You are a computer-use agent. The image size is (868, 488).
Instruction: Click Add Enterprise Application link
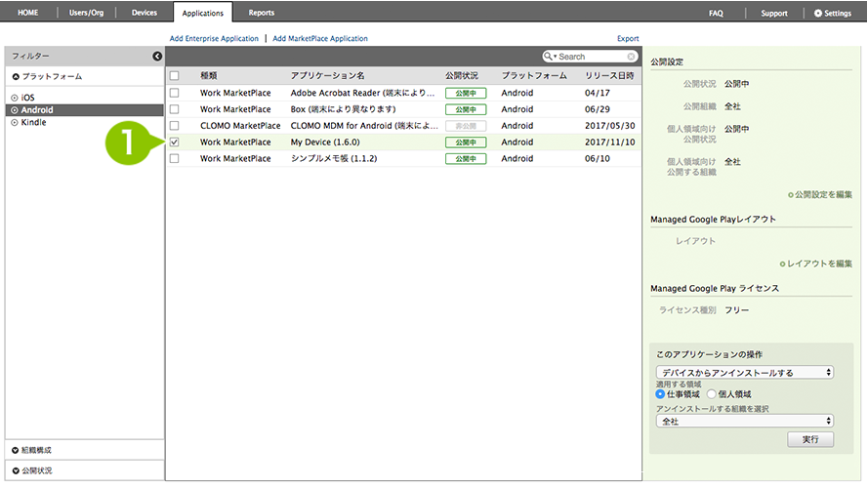pos(214,38)
